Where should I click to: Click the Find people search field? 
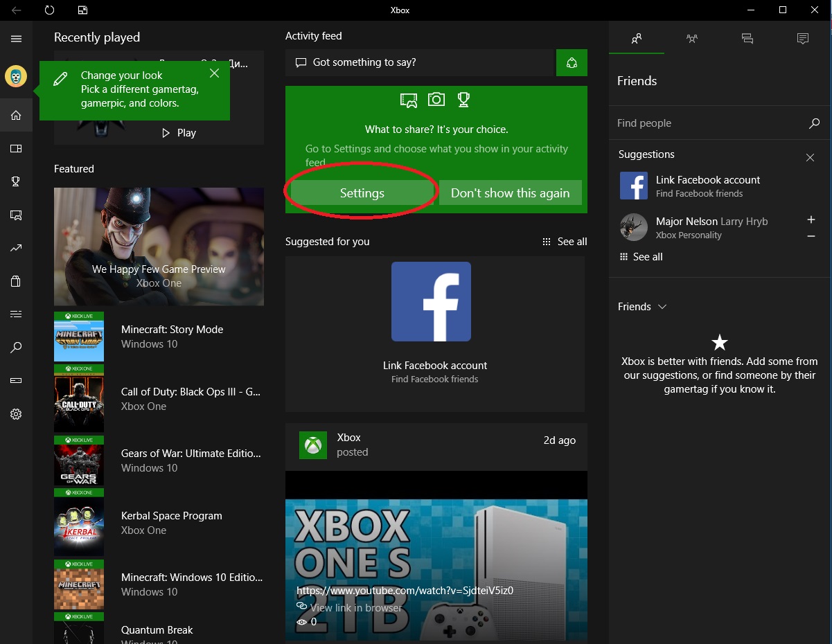pyautogui.click(x=719, y=123)
